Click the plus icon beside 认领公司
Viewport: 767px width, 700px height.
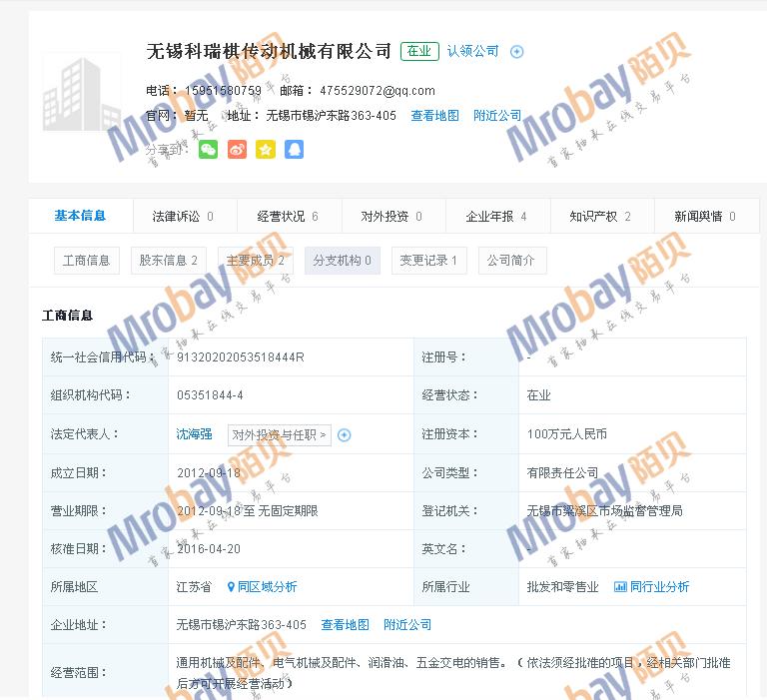click(x=516, y=52)
